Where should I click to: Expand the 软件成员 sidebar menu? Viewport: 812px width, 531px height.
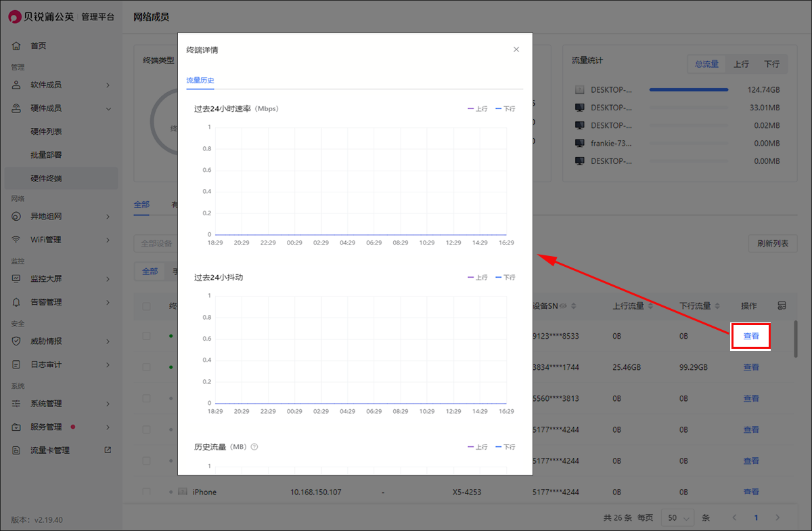click(108, 85)
